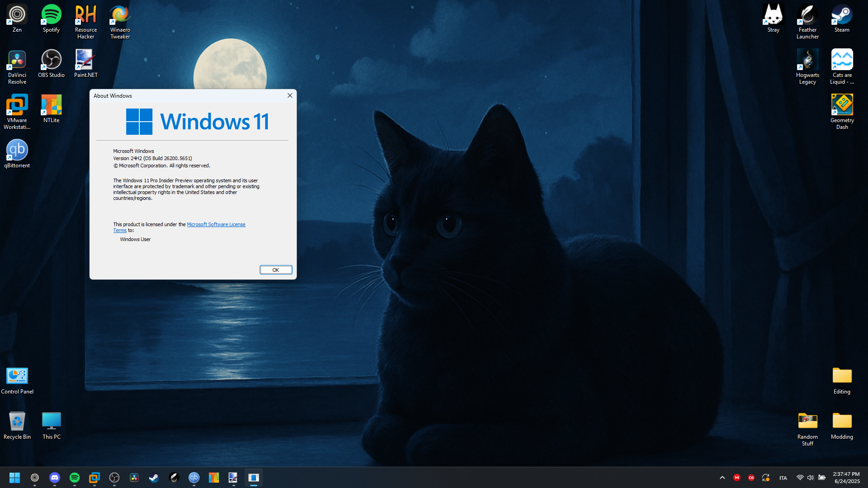The image size is (868, 488).
Task: Select the DaVinci Resolve desktop icon
Action: 17,66
